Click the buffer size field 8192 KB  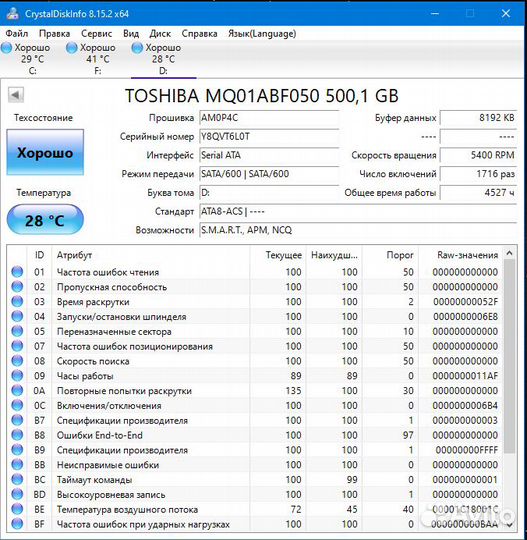(478, 118)
